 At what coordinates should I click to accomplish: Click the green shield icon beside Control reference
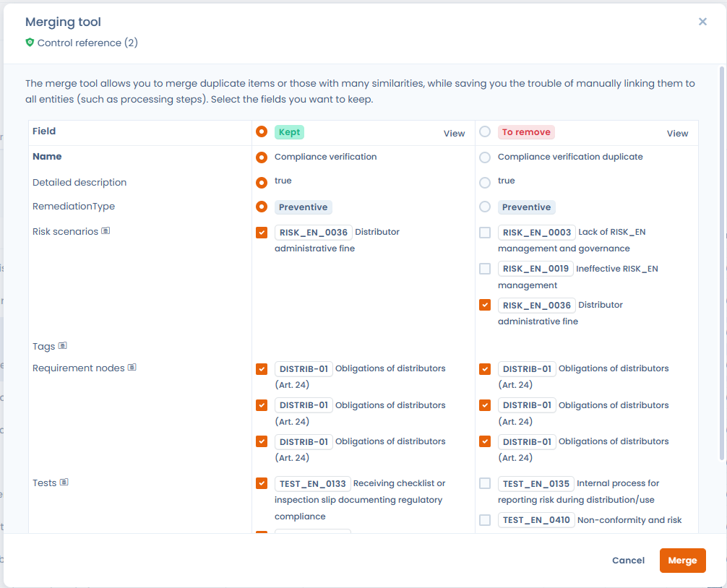tap(30, 43)
